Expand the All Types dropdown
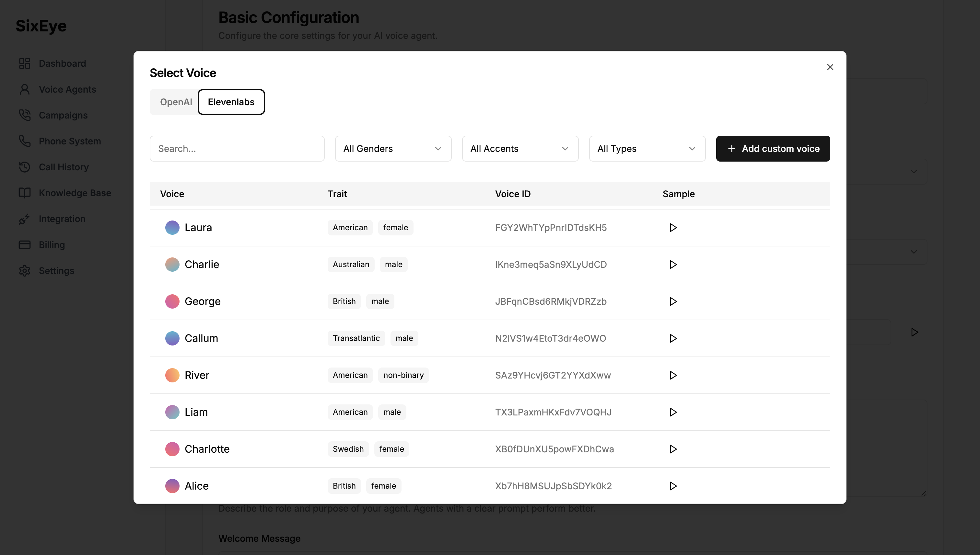Viewport: 980px width, 555px height. pyautogui.click(x=647, y=149)
